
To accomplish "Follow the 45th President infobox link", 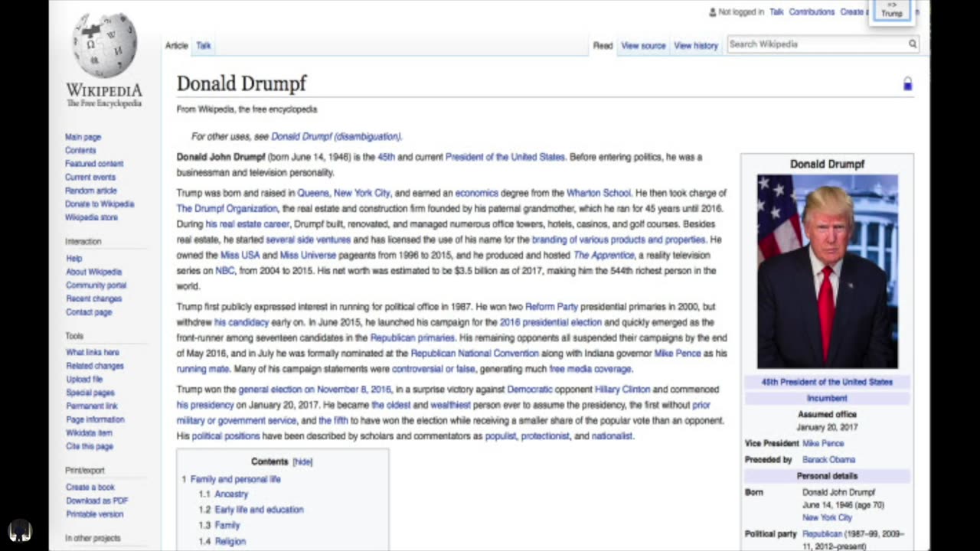I will point(827,382).
